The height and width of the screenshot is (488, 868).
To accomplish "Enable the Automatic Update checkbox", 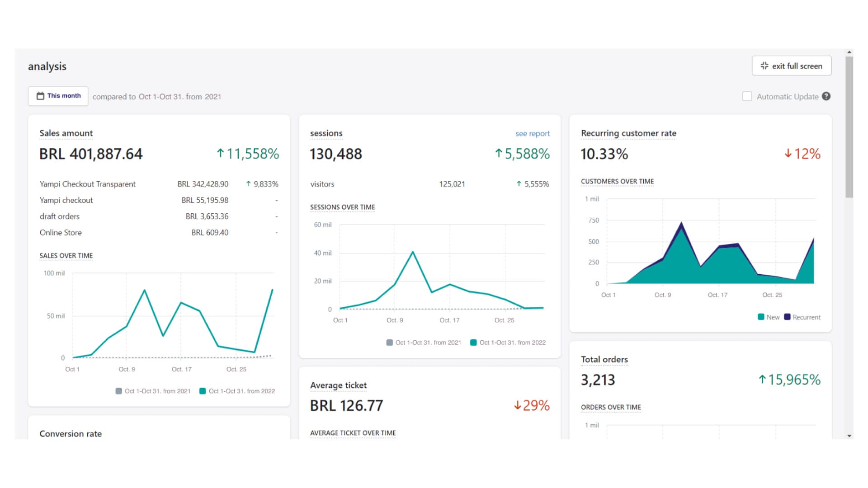I will [x=747, y=96].
